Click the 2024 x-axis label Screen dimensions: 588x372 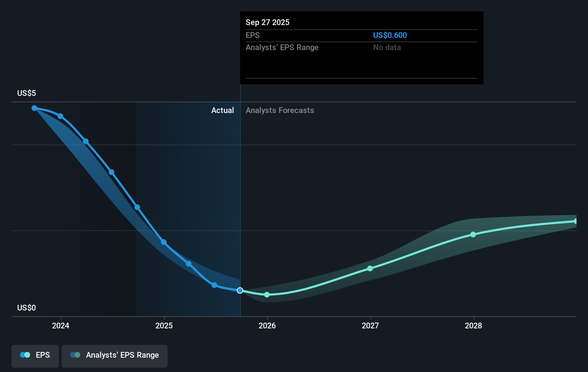pyautogui.click(x=61, y=325)
